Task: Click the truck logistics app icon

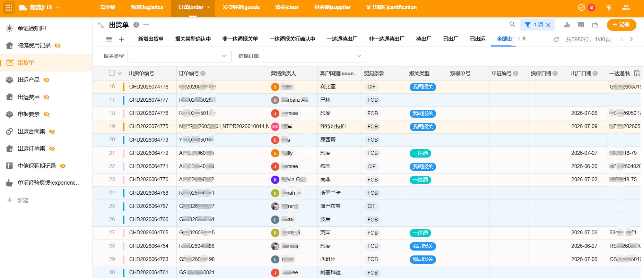Action: (23, 8)
